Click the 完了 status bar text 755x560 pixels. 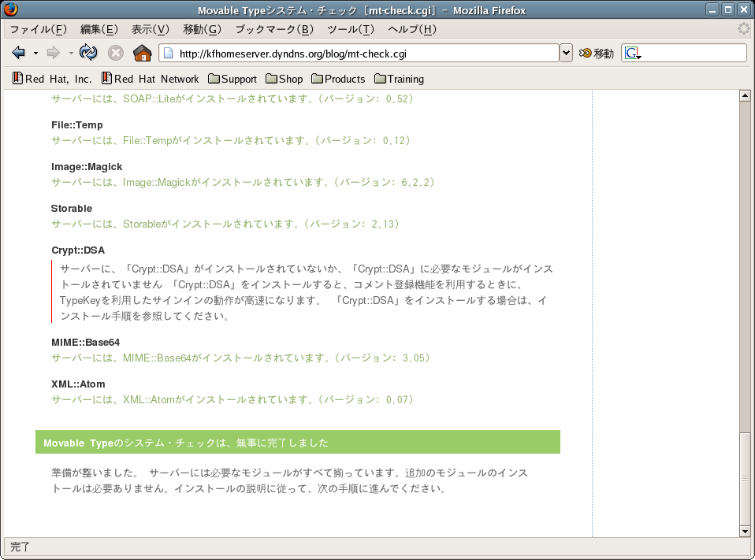click(20, 547)
